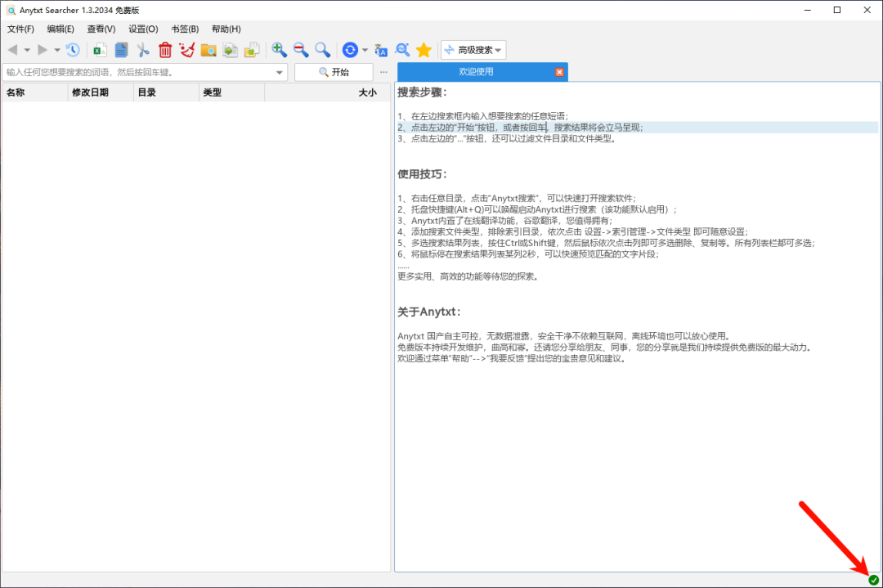The width and height of the screenshot is (883, 588).
Task: Click the blue refresh index icon
Action: click(x=350, y=50)
